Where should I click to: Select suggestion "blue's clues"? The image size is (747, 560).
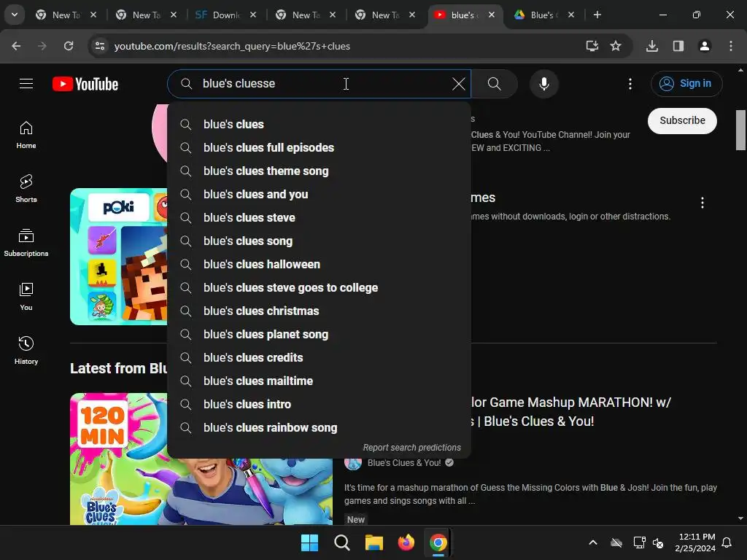(320, 124)
